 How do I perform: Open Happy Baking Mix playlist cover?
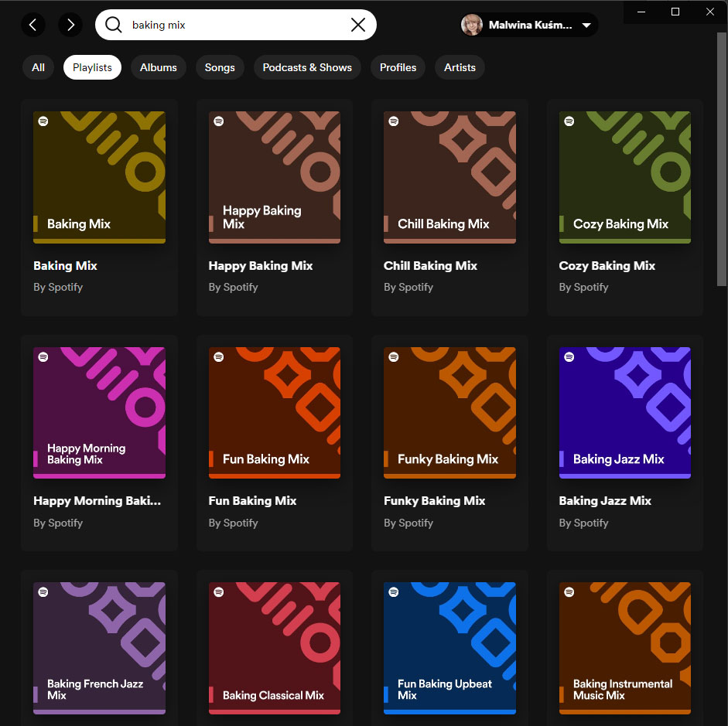(275, 177)
